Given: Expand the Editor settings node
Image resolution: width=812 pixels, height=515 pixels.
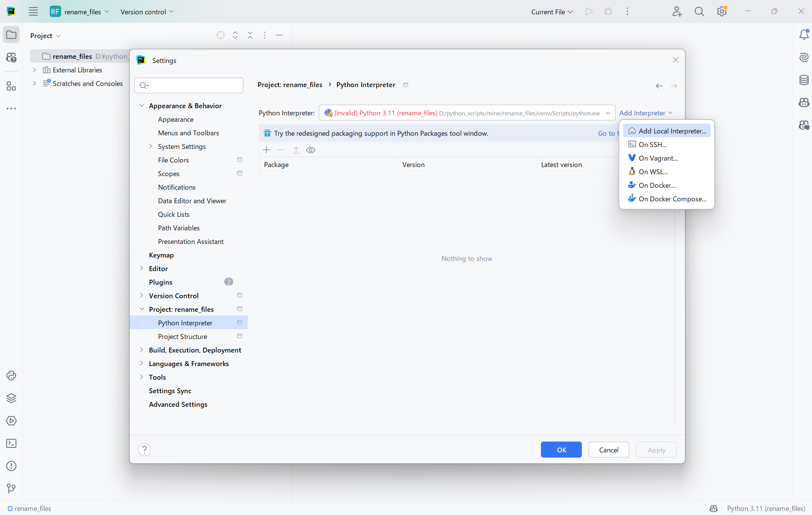Looking at the screenshot, I should click(x=142, y=268).
